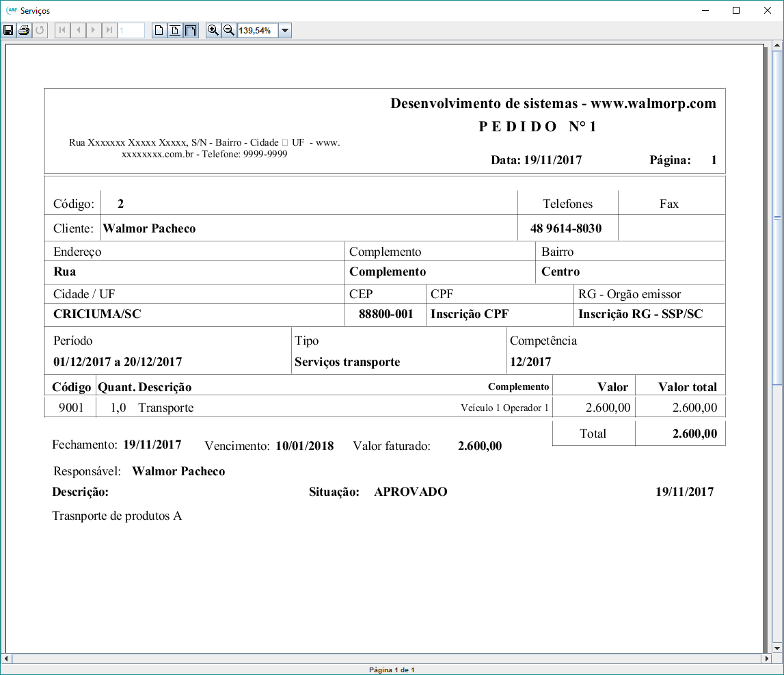Go to the first page of the report
Image resolution: width=784 pixels, height=675 pixels.
tap(63, 31)
